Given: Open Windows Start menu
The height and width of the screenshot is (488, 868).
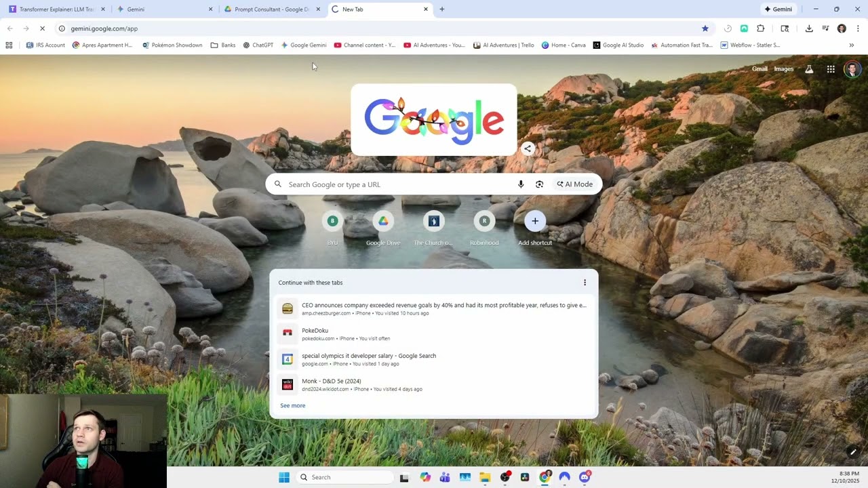Looking at the screenshot, I should [284, 477].
